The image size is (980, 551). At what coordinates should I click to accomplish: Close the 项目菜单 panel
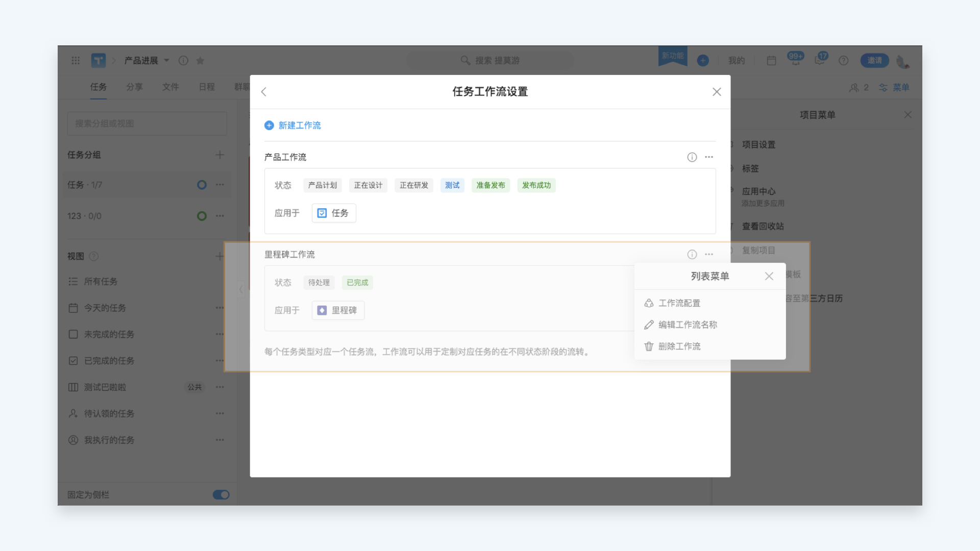(908, 115)
